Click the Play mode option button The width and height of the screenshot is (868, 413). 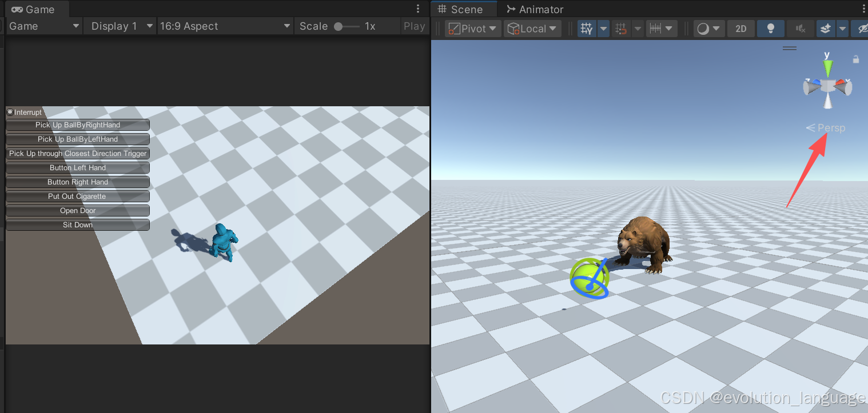415,26
